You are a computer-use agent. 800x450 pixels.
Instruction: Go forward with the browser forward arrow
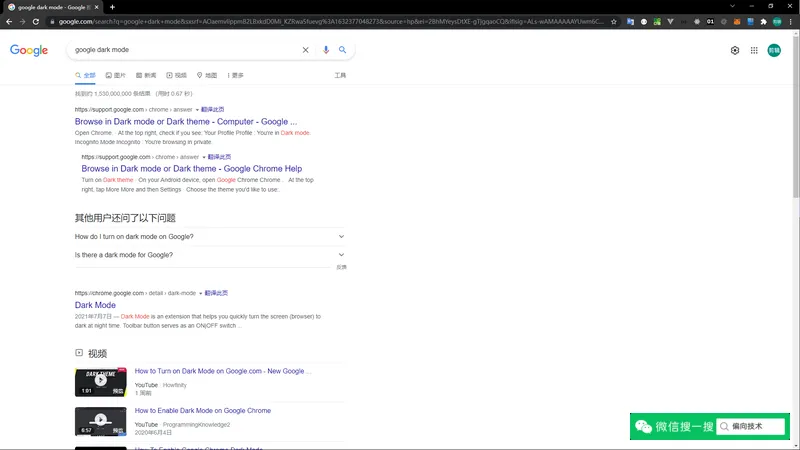tap(22, 21)
